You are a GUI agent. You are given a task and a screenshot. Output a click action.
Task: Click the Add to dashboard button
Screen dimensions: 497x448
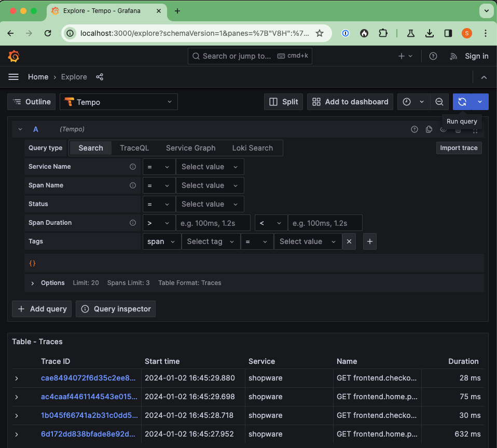tap(350, 102)
